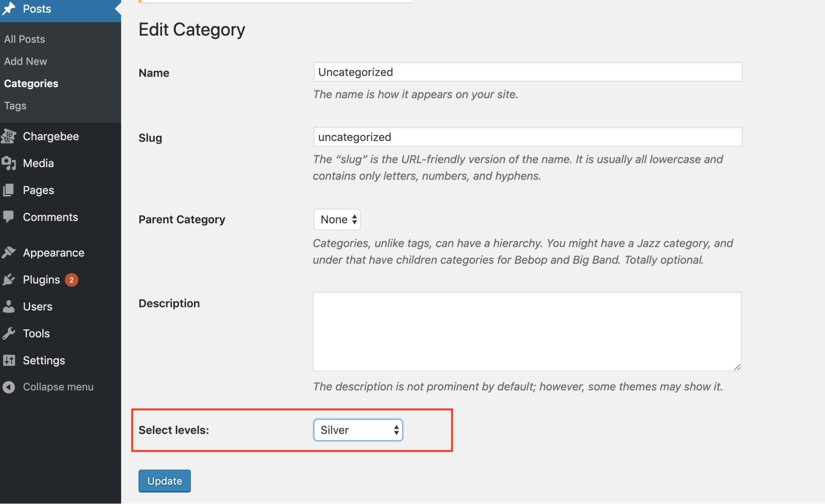Go to All Posts submenu
825x504 pixels.
[24, 39]
